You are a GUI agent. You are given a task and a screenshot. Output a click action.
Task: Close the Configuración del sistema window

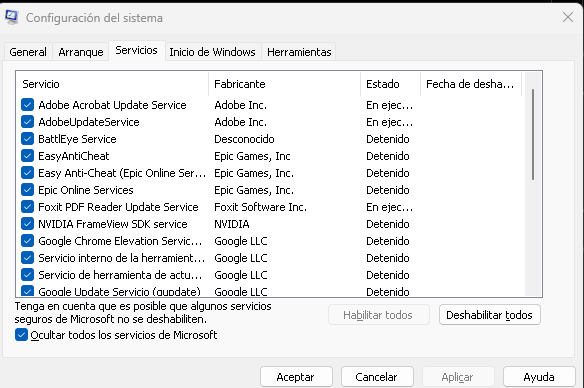[568, 17]
